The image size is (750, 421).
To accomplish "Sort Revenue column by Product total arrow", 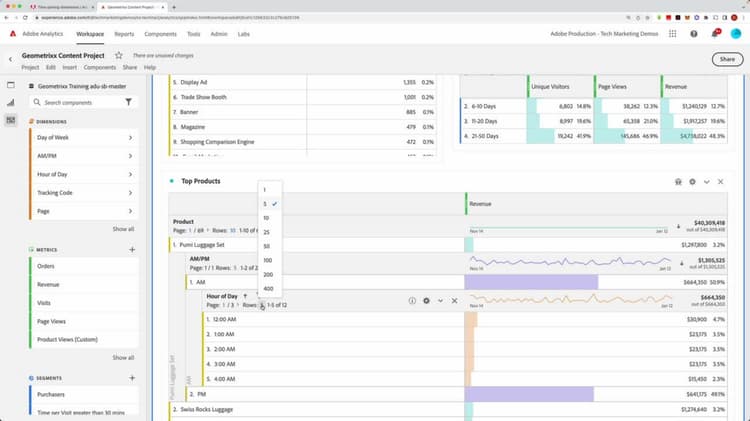I will pyautogui.click(x=678, y=226).
